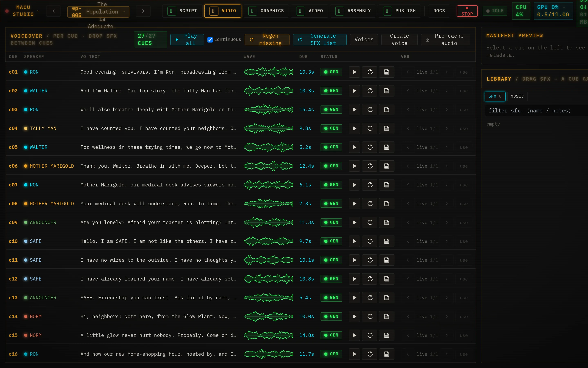
Task: Switch library to MUSIC tab
Action: click(517, 96)
